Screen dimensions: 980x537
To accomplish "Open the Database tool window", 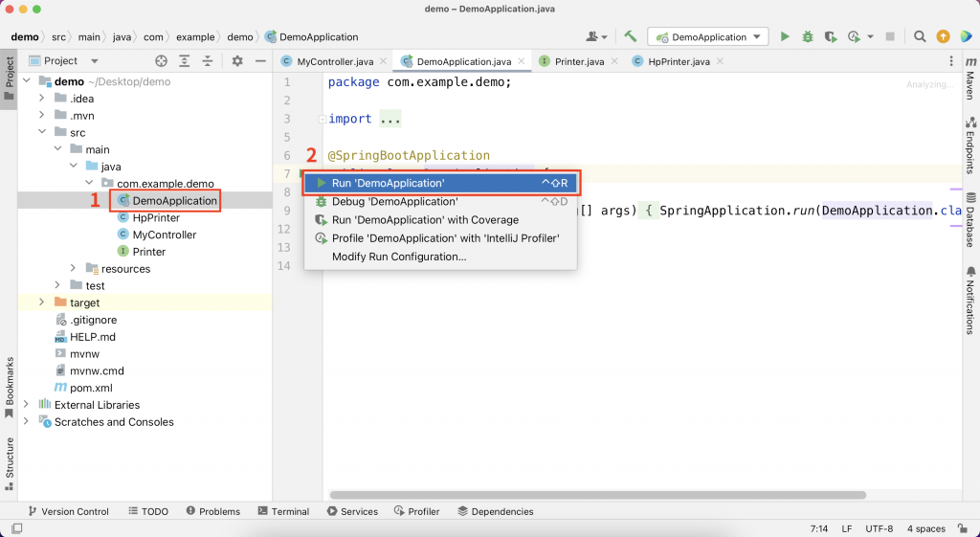I will click(x=970, y=219).
